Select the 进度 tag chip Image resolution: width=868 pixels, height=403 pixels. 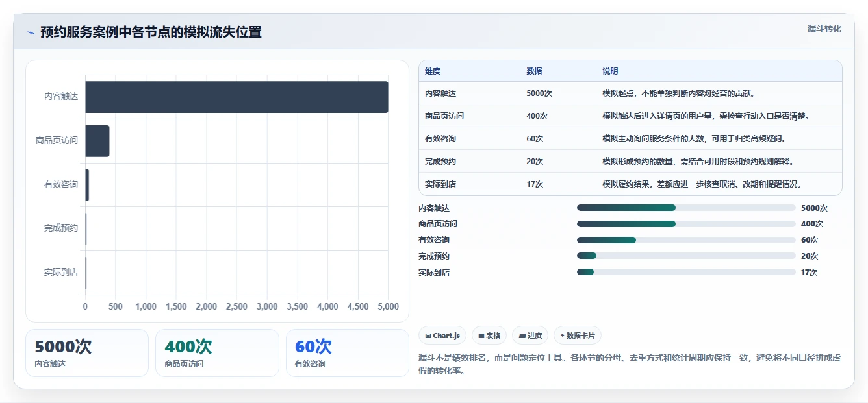tap(530, 336)
